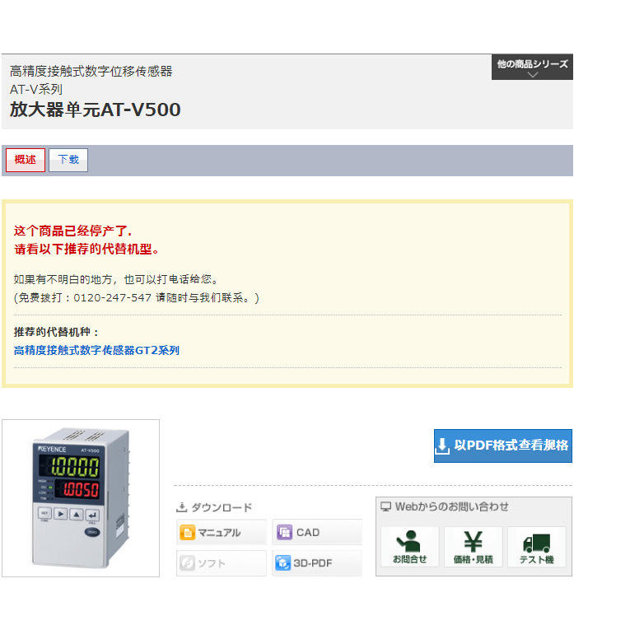Click the orange manual document icon
644x644 pixels.
pyautogui.click(x=187, y=533)
